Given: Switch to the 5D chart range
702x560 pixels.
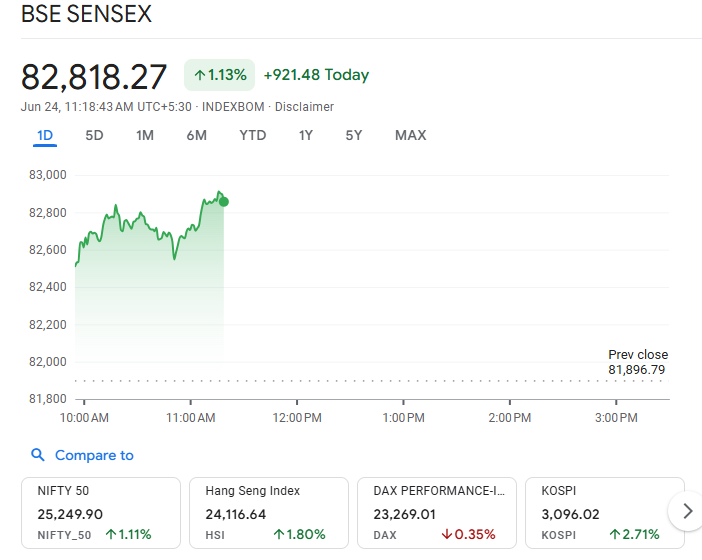Looking at the screenshot, I should [x=94, y=135].
